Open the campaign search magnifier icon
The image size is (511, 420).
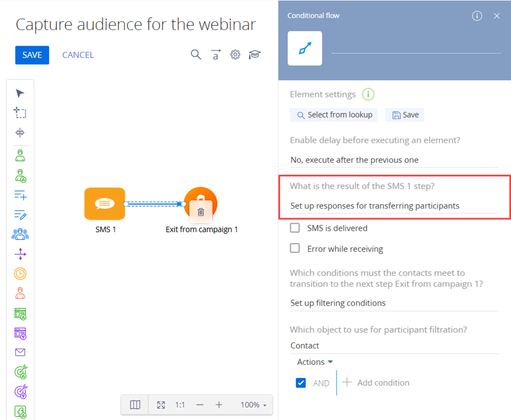pyautogui.click(x=196, y=55)
